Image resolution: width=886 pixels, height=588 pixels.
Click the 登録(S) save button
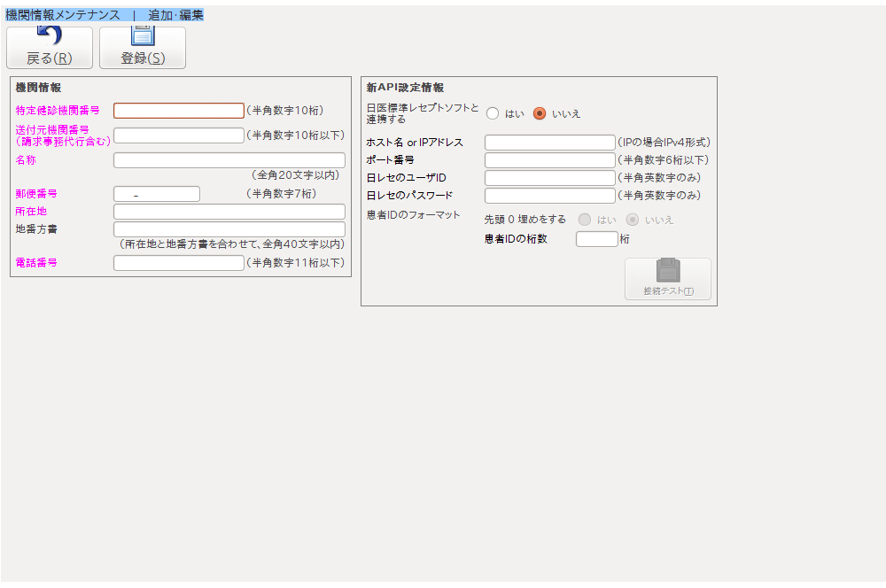143,48
